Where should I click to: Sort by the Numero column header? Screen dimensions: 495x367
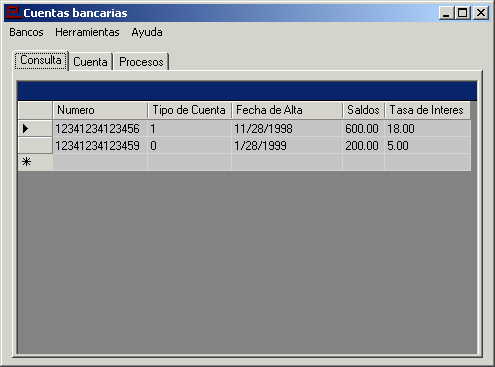tap(100, 110)
